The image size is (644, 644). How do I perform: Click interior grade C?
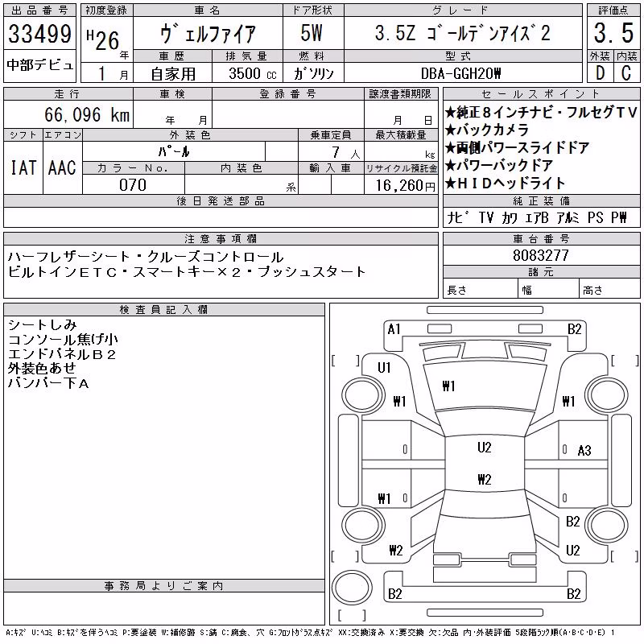click(x=626, y=73)
